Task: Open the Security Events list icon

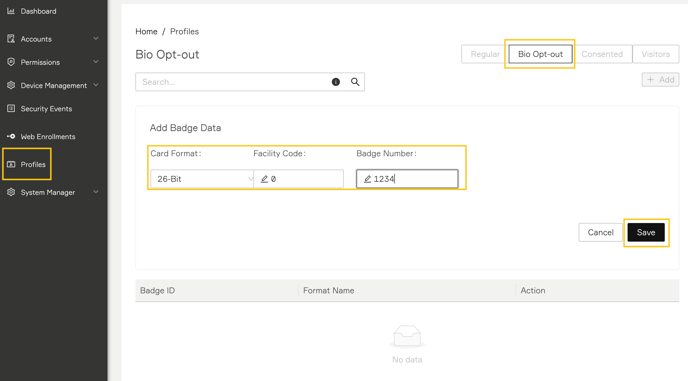Action: [x=11, y=108]
